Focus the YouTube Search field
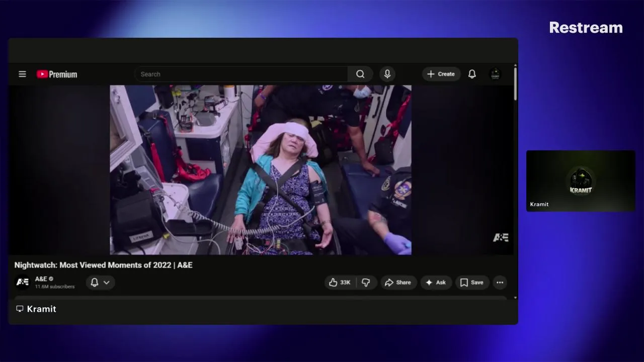644x362 pixels. coord(241,74)
